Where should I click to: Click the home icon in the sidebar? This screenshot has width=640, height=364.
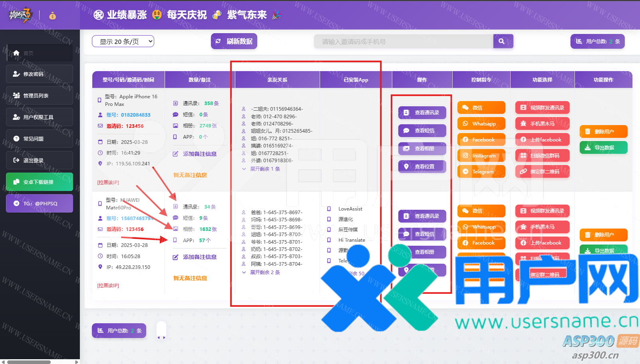point(16,53)
